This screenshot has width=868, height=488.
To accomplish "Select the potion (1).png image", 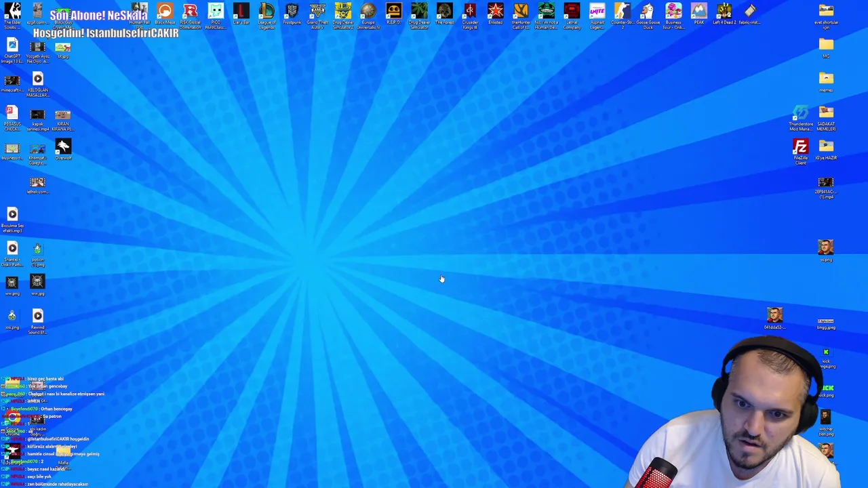I will 37,253.
